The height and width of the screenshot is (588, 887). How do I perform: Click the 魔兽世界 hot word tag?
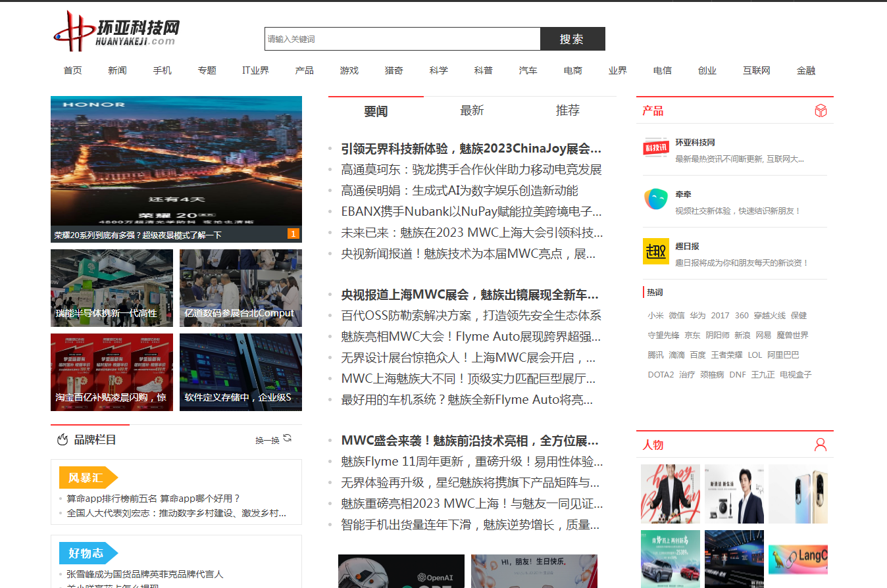[792, 335]
